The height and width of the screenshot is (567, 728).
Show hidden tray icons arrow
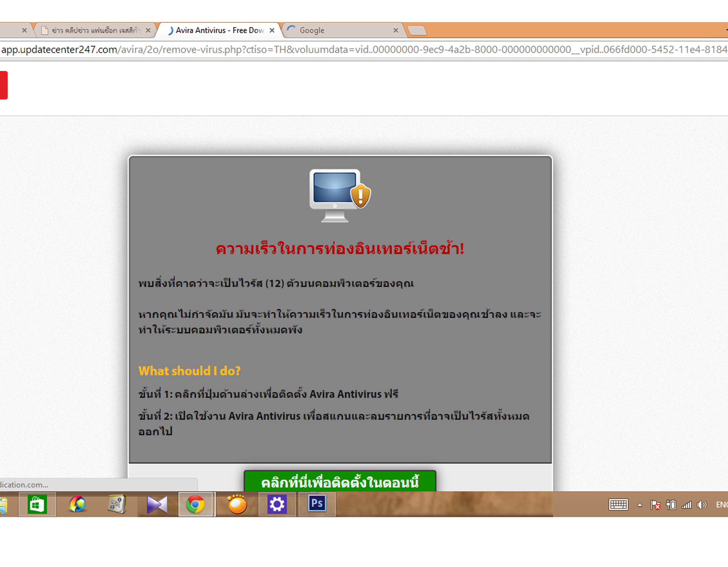640,505
